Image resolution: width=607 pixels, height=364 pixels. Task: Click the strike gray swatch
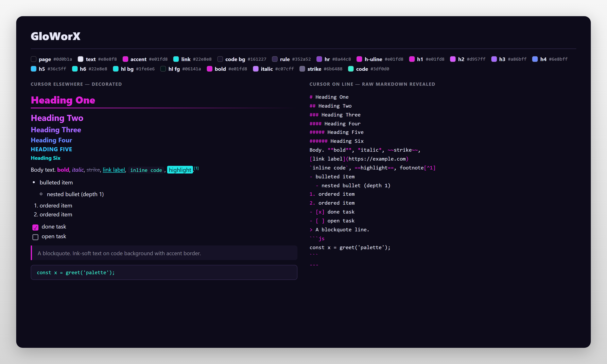click(x=302, y=69)
